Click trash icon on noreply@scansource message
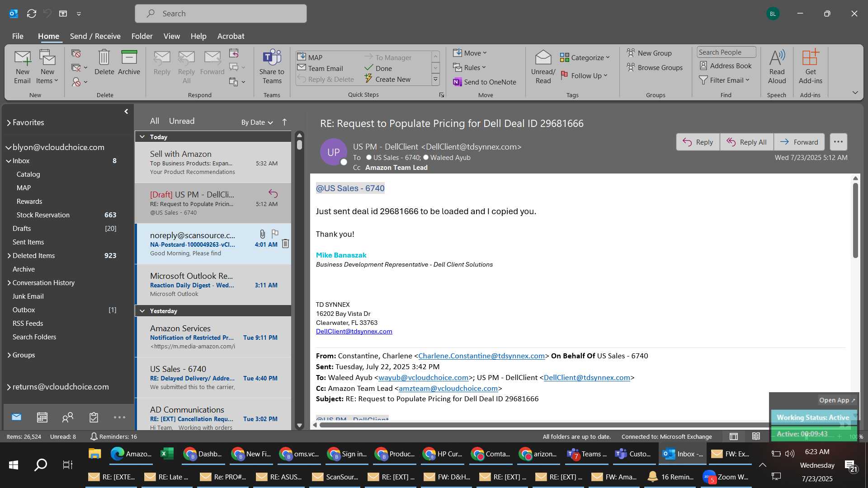The height and width of the screenshot is (488, 868). click(285, 244)
